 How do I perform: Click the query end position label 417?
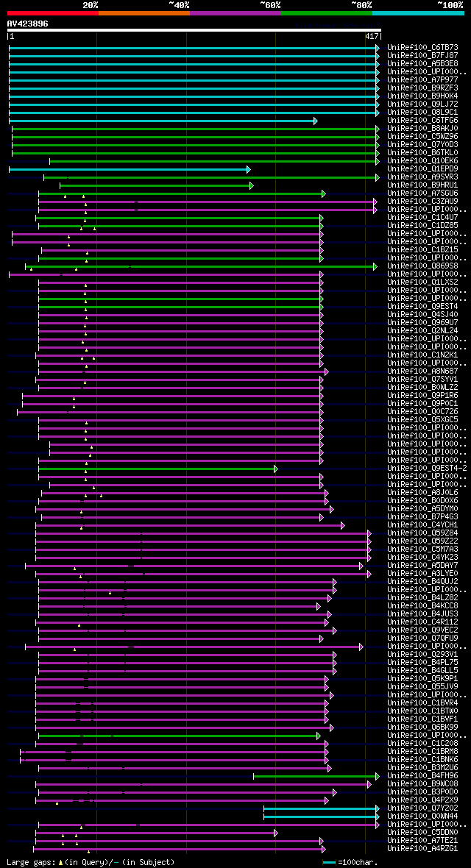point(372,36)
